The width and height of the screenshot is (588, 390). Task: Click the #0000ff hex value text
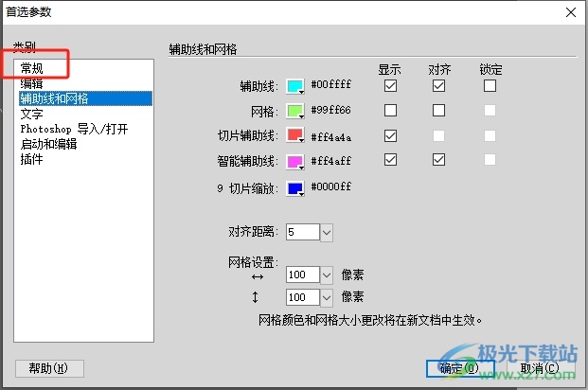click(331, 186)
